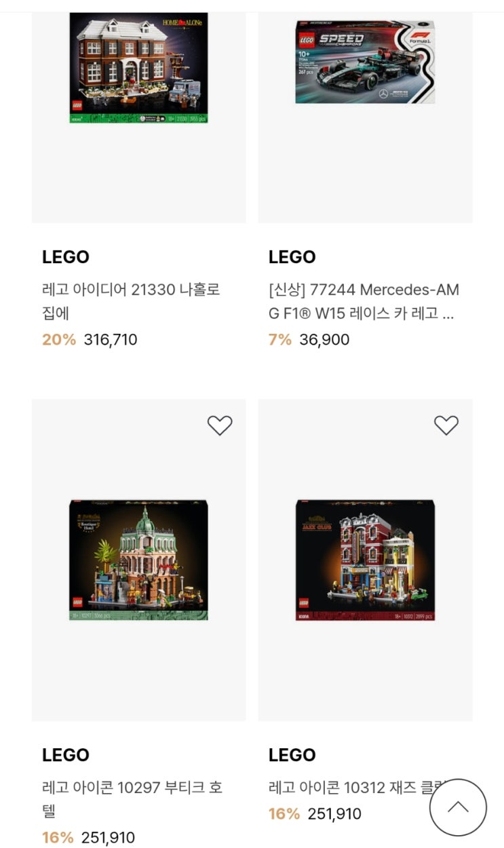Click LEGO brand above Home Alone title
504x848 pixels.
[x=66, y=257]
